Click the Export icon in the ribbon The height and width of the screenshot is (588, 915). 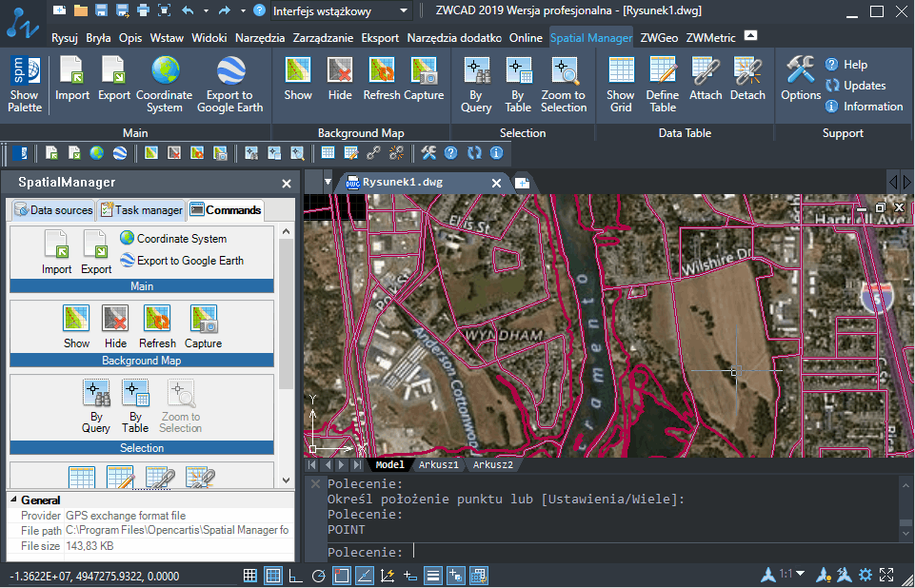pos(114,79)
